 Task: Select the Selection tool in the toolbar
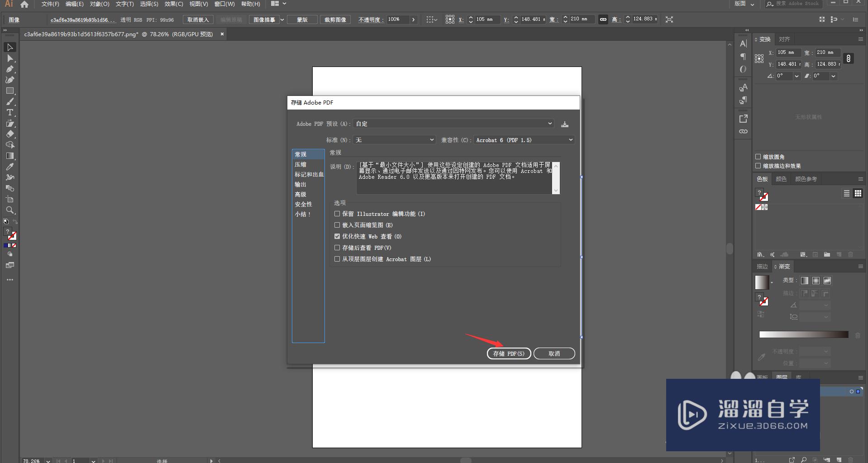(x=10, y=47)
